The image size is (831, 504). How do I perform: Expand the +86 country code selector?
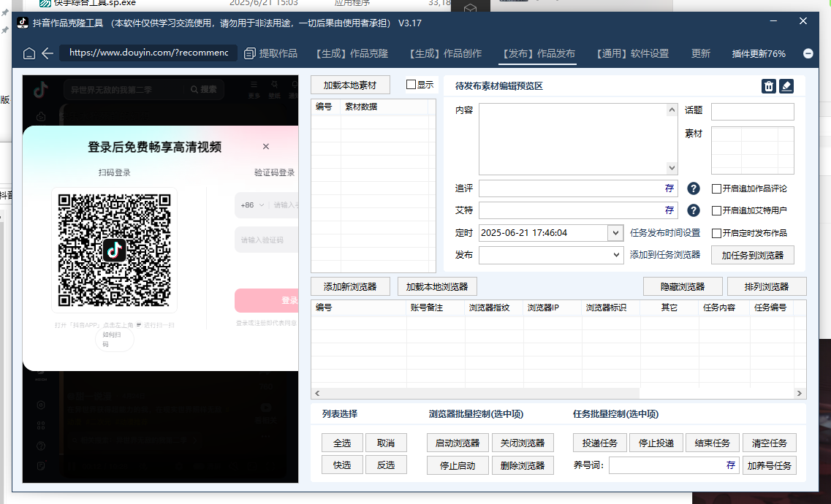[x=248, y=205]
